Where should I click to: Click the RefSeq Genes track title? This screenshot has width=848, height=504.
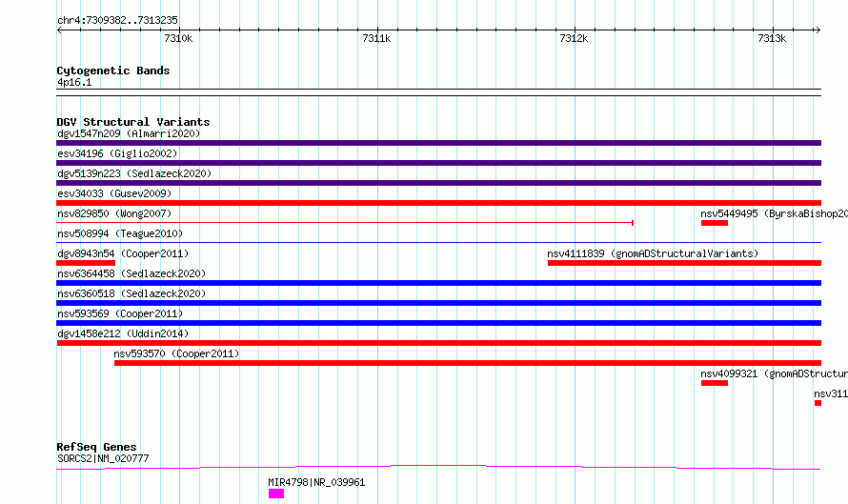pos(96,447)
